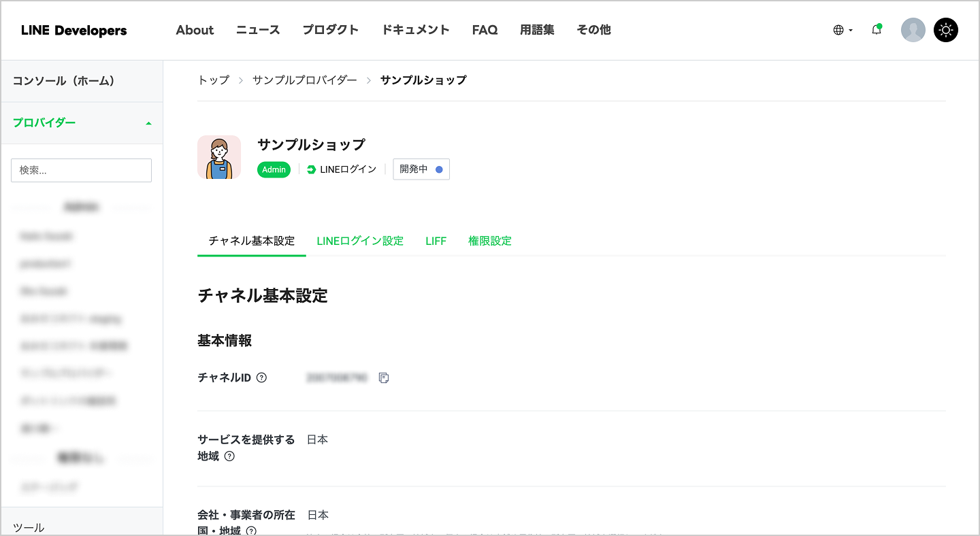Open the user profile avatar icon
This screenshot has width=980, height=536.
click(x=913, y=29)
